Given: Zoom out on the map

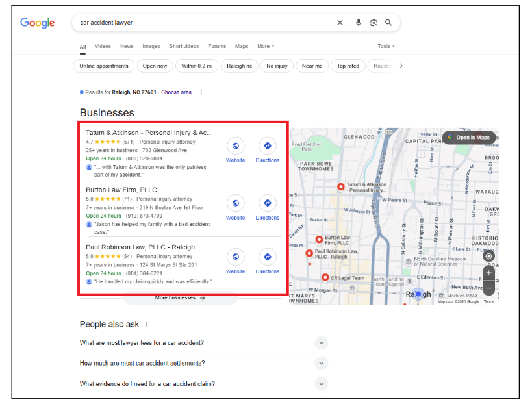Looking at the screenshot, I should click(488, 288).
